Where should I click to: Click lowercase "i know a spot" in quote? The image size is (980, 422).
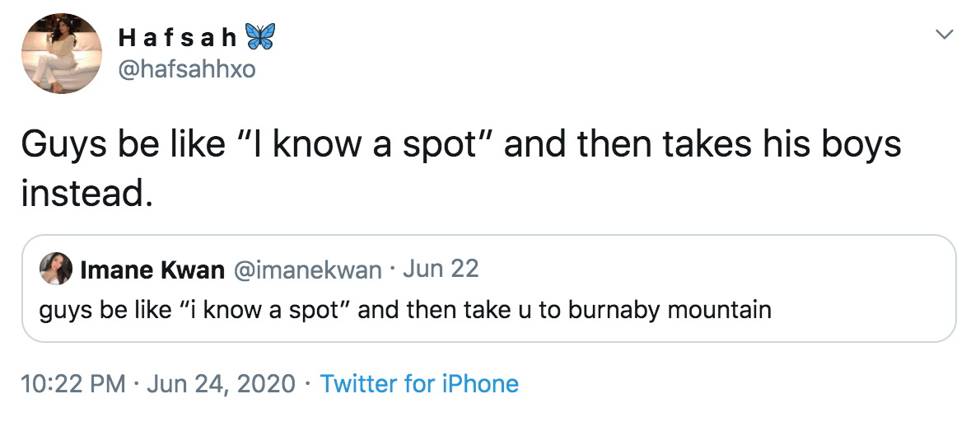click(x=271, y=311)
